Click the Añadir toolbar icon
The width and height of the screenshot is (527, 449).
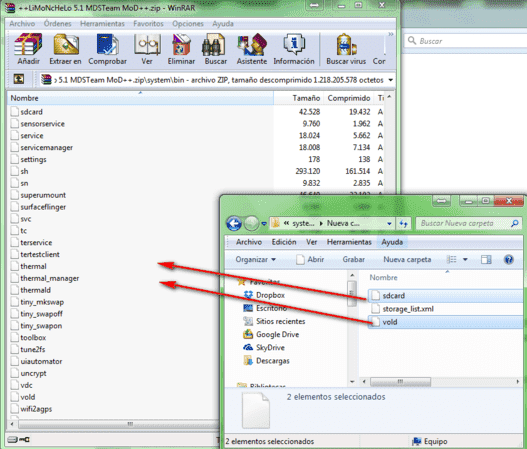(28, 49)
